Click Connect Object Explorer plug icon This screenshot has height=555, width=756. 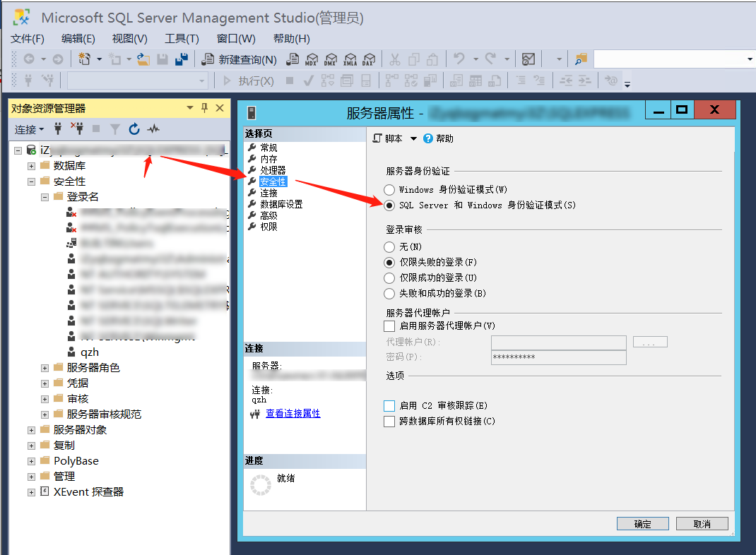click(58, 129)
